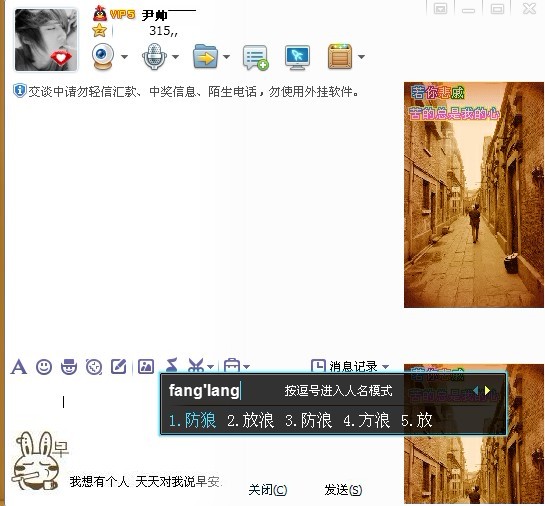
Task: Close the chat window with X
Action: [529, 8]
